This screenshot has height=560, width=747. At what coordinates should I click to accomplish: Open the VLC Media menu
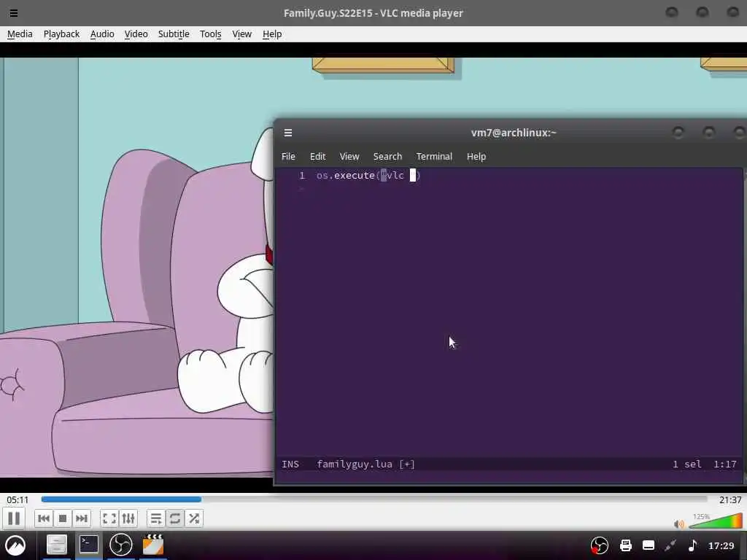tap(20, 34)
